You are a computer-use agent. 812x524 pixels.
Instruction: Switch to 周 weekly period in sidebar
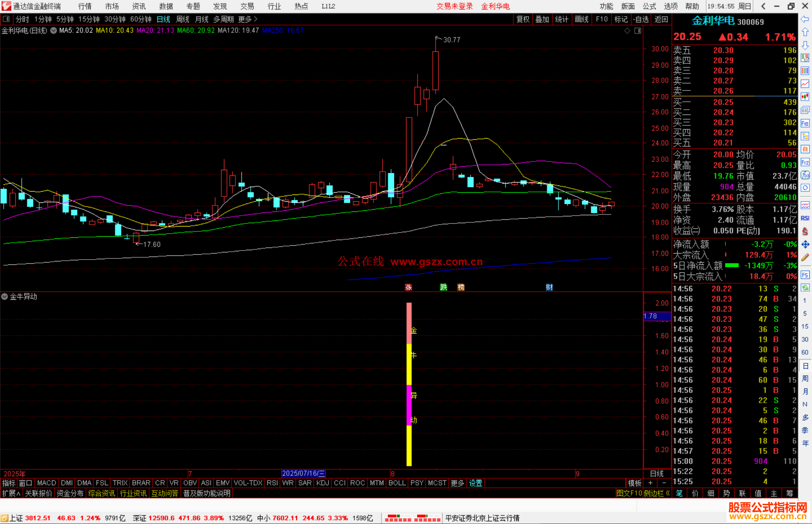point(805,378)
